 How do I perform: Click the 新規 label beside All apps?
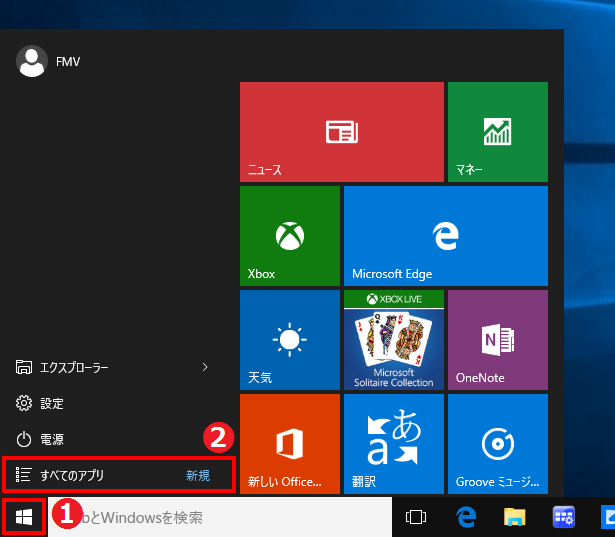pos(198,475)
